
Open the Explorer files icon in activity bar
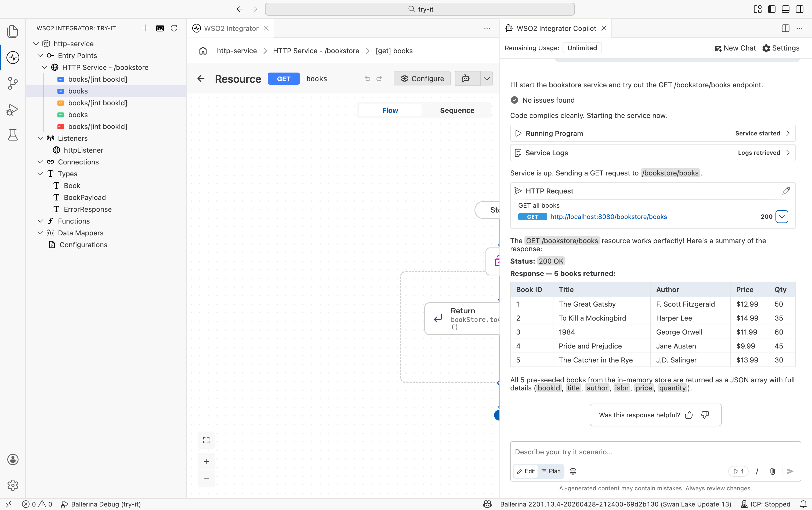coord(13,31)
